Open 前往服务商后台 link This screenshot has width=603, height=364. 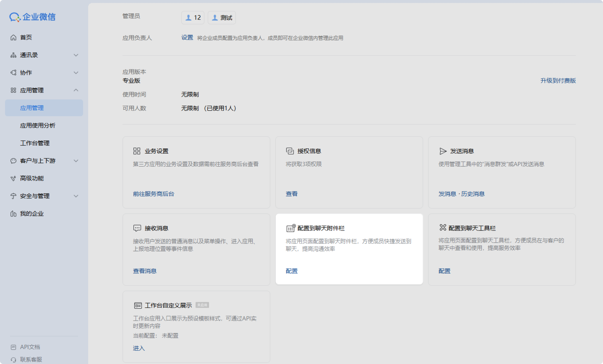click(x=153, y=194)
